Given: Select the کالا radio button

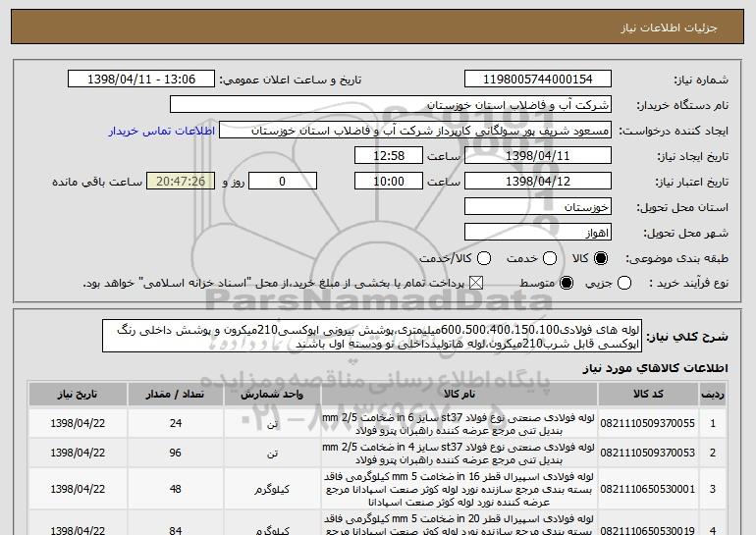Looking at the screenshot, I should pos(601,258).
